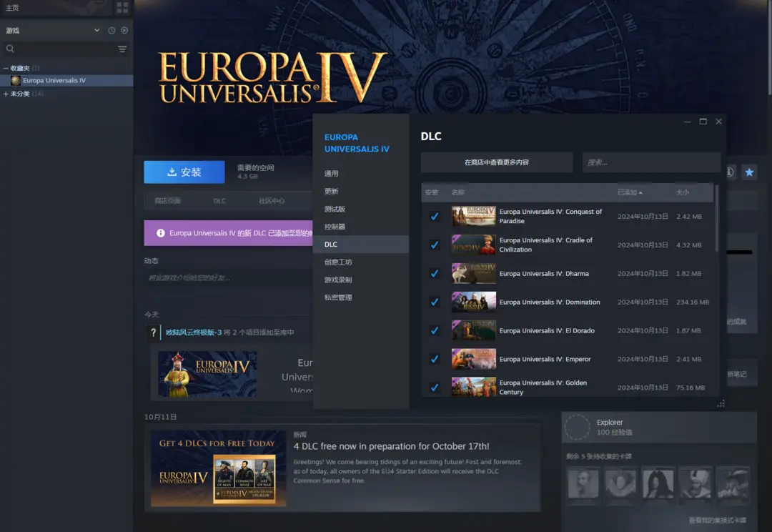Disable the Emperor DLC checkbox
The image size is (772, 532).
click(435, 359)
